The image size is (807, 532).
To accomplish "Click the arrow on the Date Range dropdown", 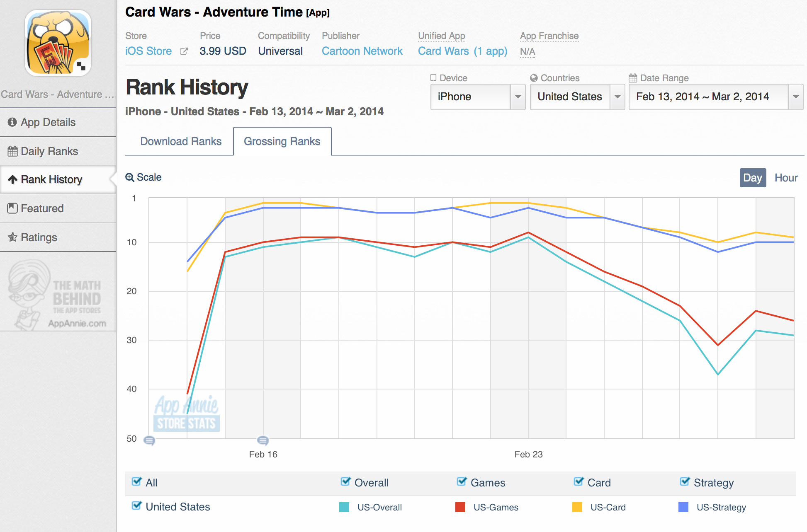I will [796, 97].
